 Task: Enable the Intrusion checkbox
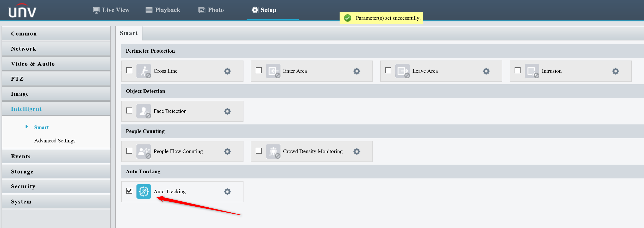(x=517, y=70)
